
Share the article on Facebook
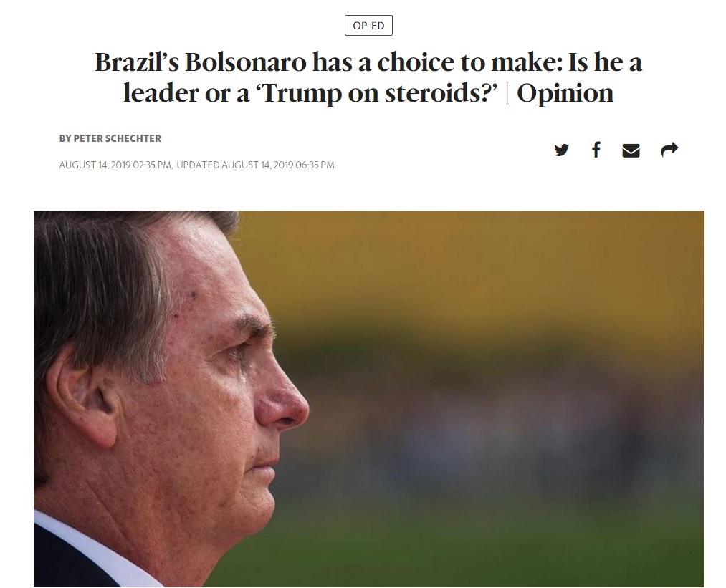(596, 150)
